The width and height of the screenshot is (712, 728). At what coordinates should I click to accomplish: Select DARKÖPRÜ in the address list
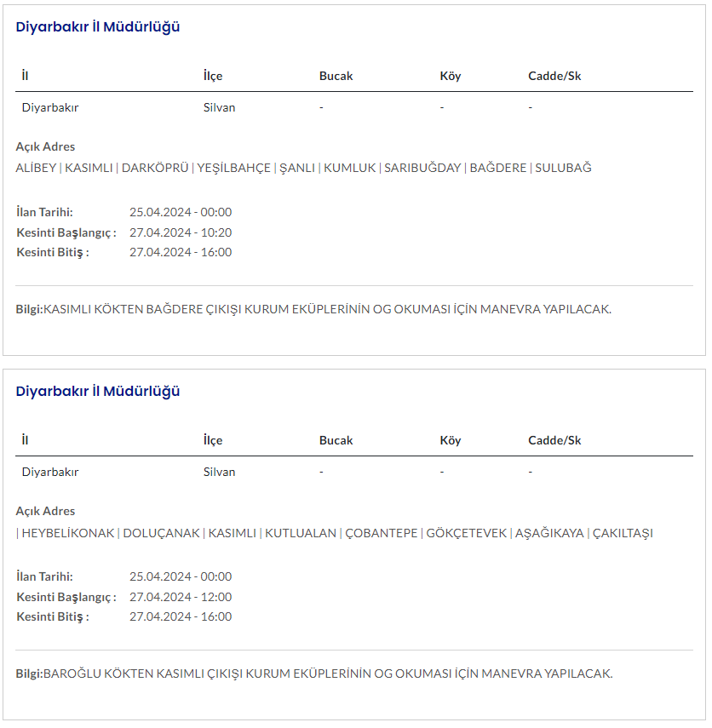tap(155, 168)
